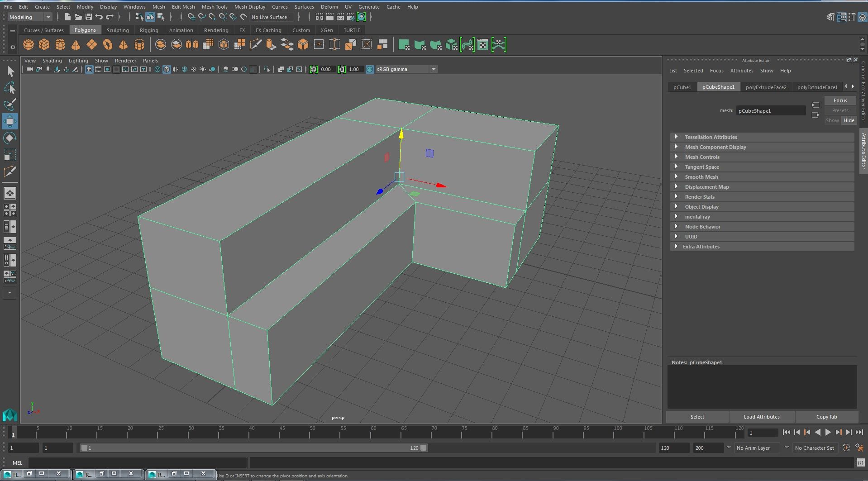The height and width of the screenshot is (481, 868).
Task: Create a polygon pyramid from the shelf
Action: pyautogui.click(x=123, y=44)
